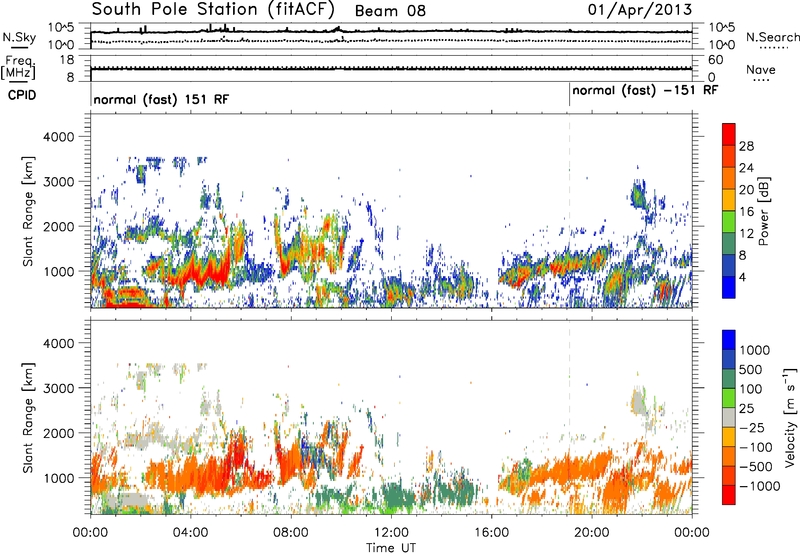The height and width of the screenshot is (554, 800).
Task: Click the "3000" tick on the Power panel axis
Action: pos(58,182)
